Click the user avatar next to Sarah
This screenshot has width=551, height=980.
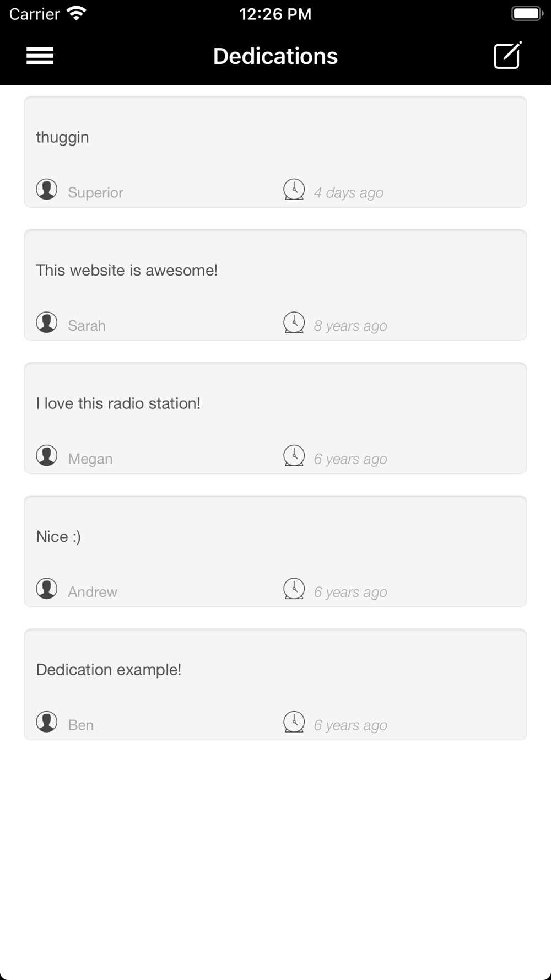point(47,322)
